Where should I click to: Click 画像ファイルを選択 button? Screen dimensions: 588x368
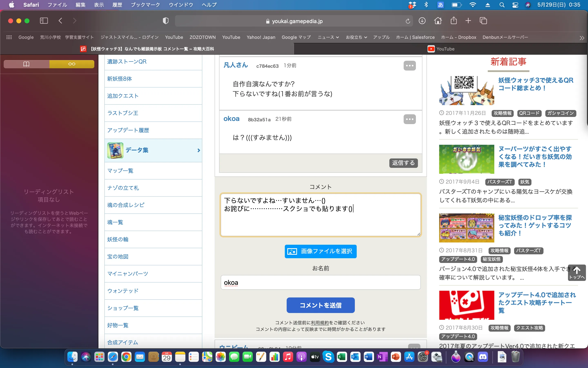pos(321,251)
